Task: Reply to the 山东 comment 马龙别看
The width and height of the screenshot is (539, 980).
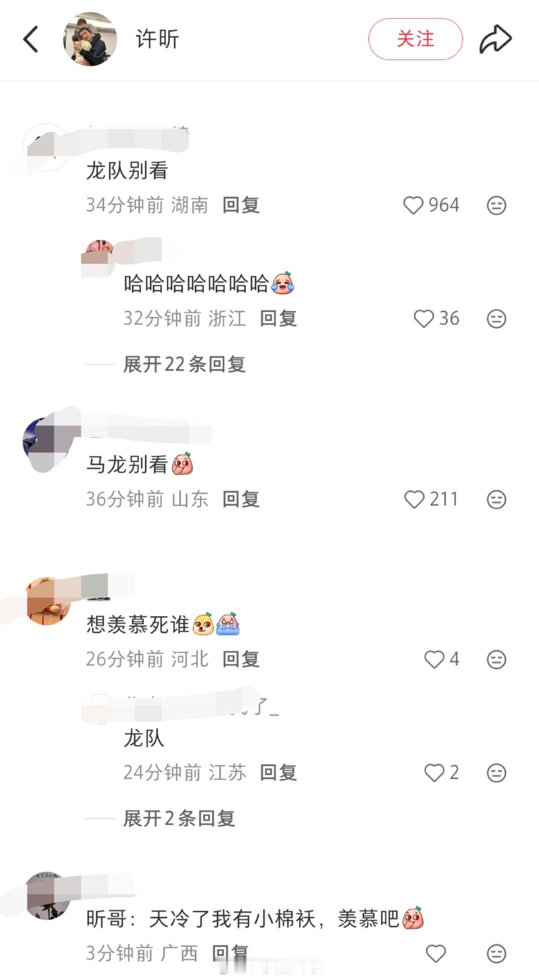Action: 241,499
